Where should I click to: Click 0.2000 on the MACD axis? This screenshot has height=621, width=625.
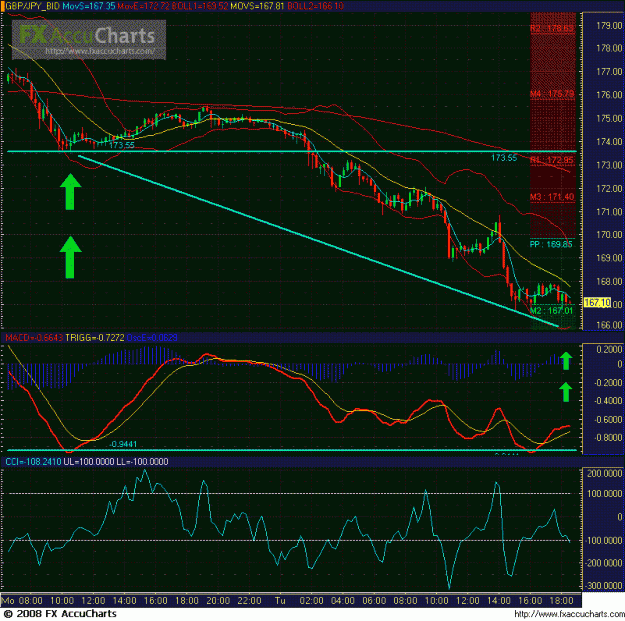point(609,349)
